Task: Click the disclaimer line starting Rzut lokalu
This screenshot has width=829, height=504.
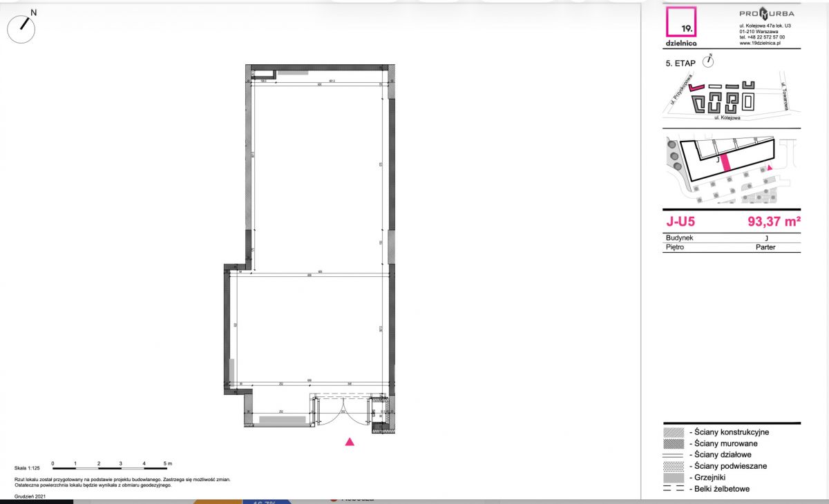Action: (x=122, y=479)
